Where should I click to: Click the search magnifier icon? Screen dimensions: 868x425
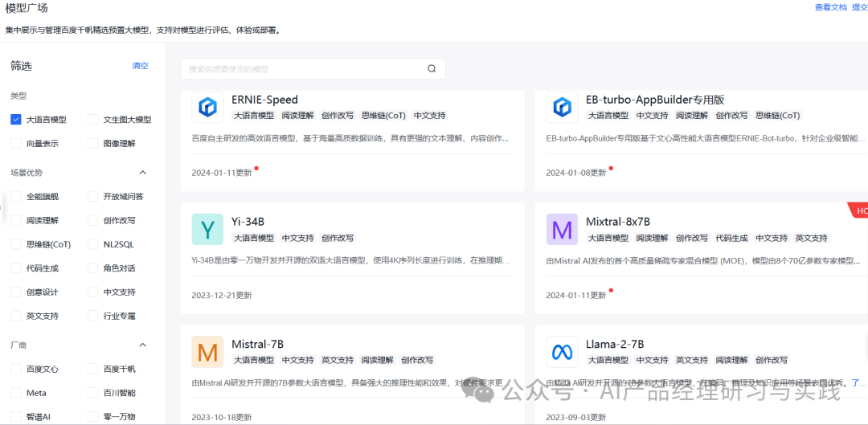(432, 69)
